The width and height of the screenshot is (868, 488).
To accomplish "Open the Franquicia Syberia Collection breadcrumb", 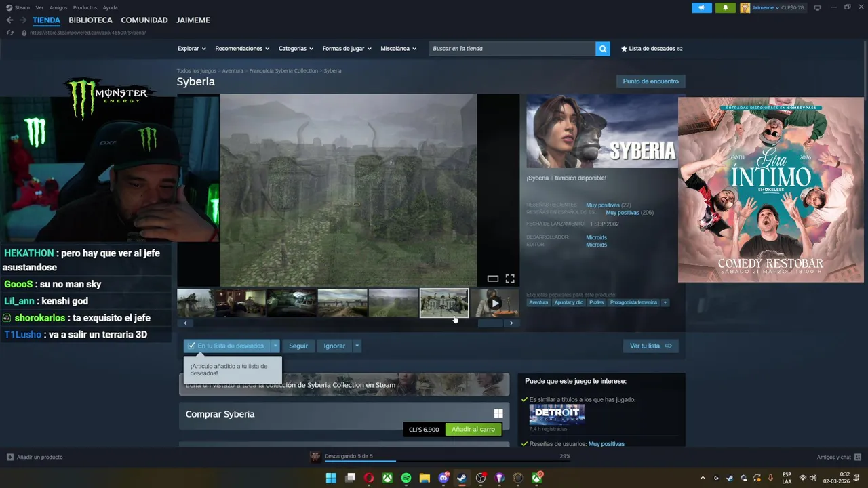I will (283, 70).
